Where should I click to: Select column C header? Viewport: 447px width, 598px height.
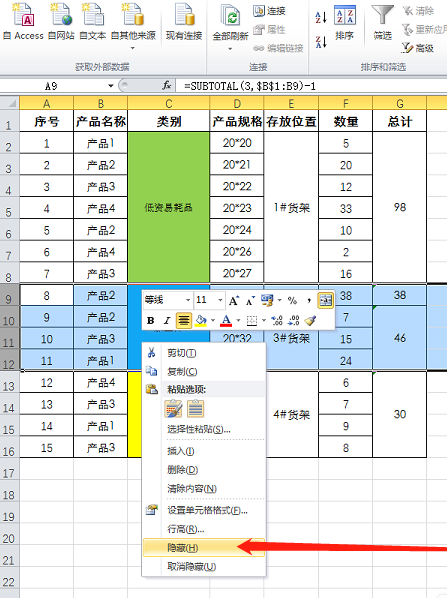(x=169, y=103)
